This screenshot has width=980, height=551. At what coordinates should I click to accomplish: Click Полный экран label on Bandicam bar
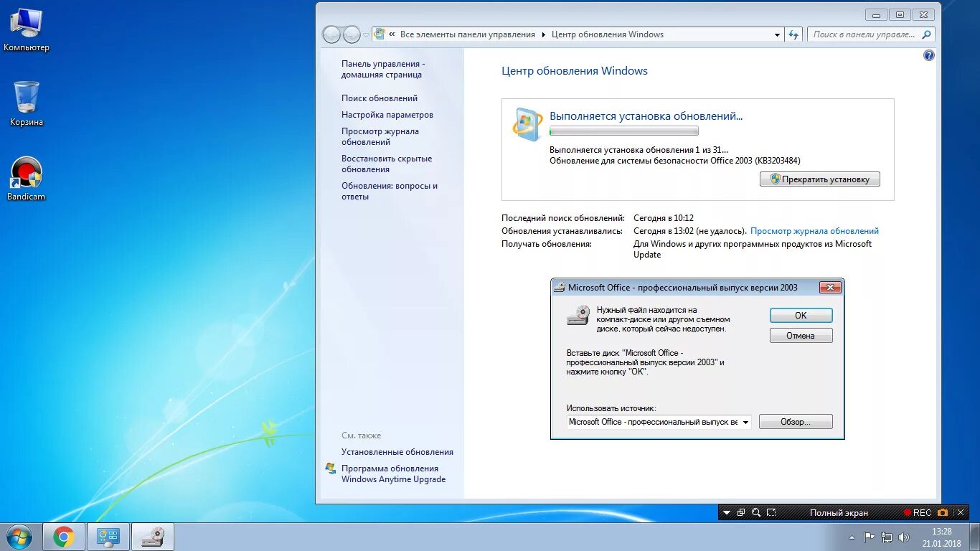839,512
